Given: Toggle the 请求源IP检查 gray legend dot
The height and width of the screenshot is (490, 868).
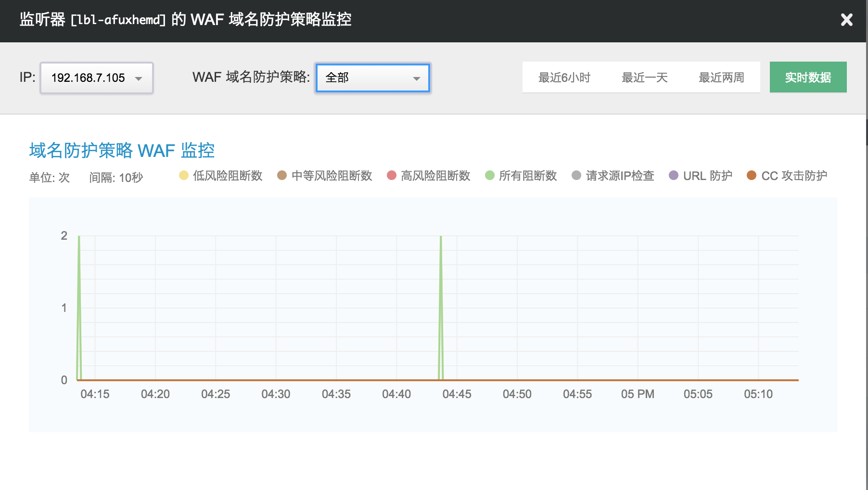Looking at the screenshot, I should coord(576,176).
